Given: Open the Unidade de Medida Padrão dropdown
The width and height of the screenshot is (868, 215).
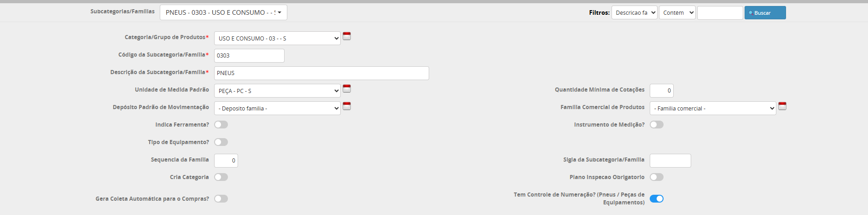Looking at the screenshot, I should [277, 91].
